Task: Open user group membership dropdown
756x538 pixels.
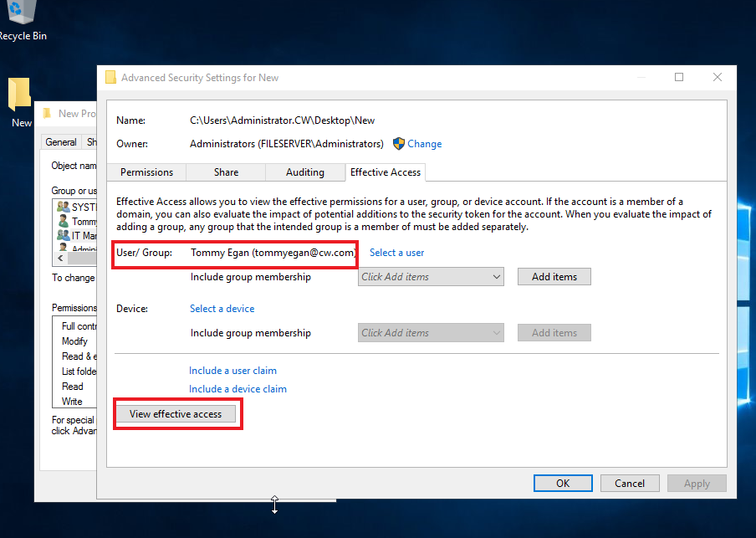Action: click(x=431, y=277)
